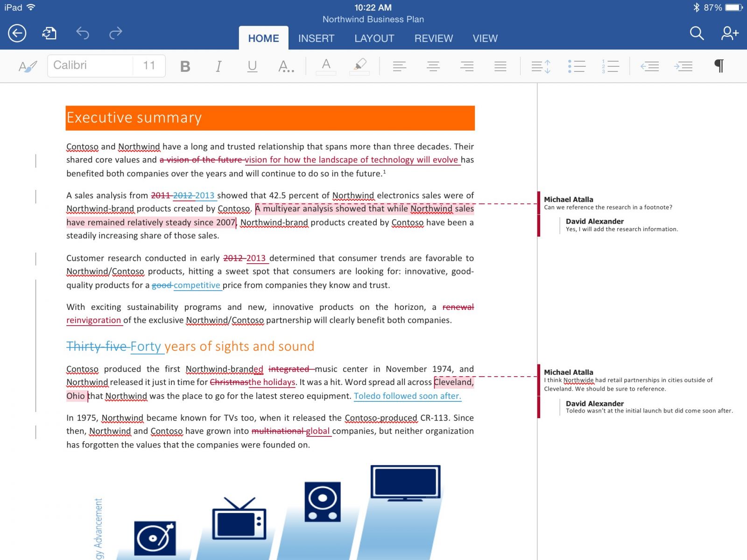The image size is (747, 560).
Task: Decrease paragraph indent
Action: coord(650,66)
